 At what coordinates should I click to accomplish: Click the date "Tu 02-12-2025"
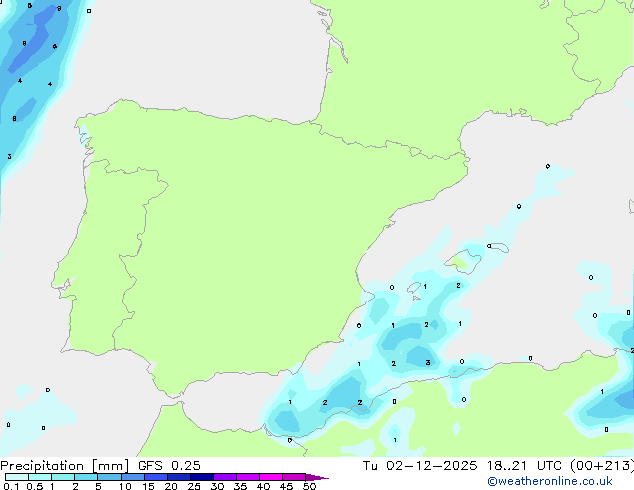pos(420,466)
